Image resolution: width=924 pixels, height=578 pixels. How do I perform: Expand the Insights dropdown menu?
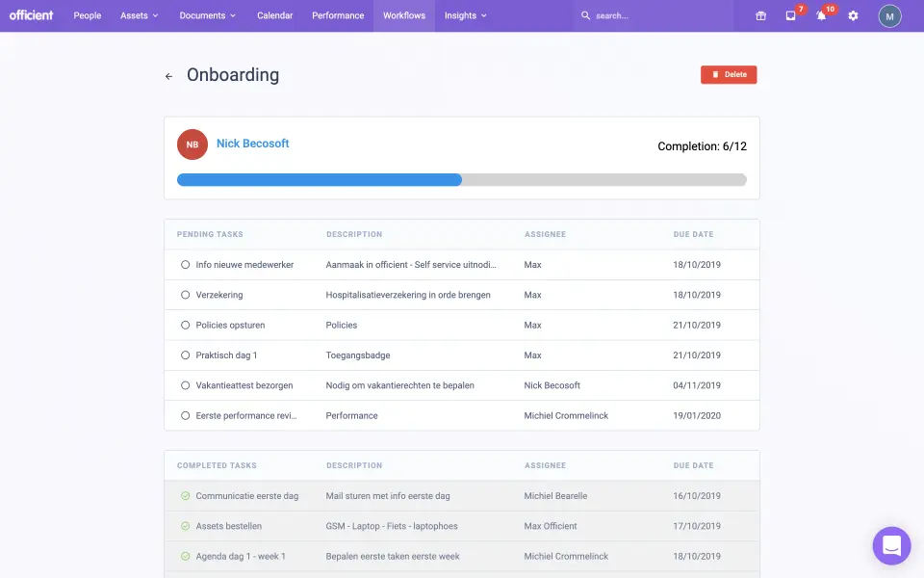pos(466,16)
